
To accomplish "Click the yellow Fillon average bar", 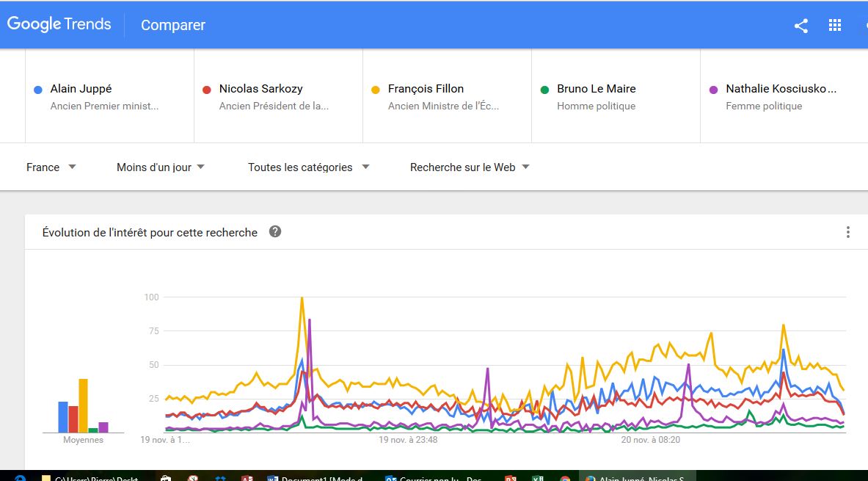I will [x=84, y=405].
